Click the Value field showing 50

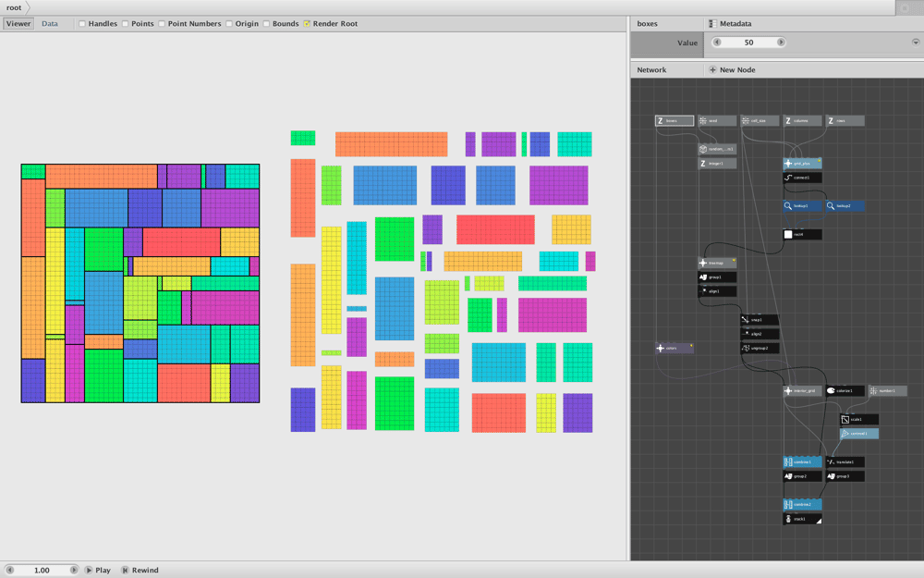(x=749, y=43)
